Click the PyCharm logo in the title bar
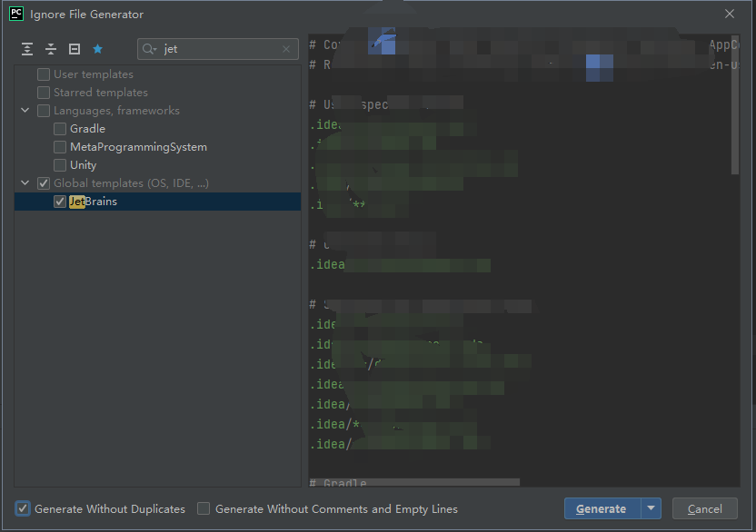The height and width of the screenshot is (532, 756). point(16,14)
